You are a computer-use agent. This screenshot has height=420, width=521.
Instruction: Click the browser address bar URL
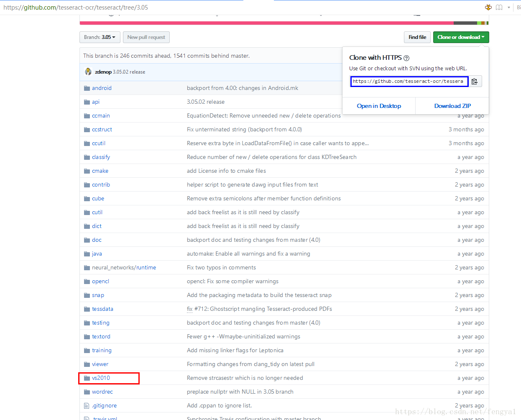coord(76,8)
